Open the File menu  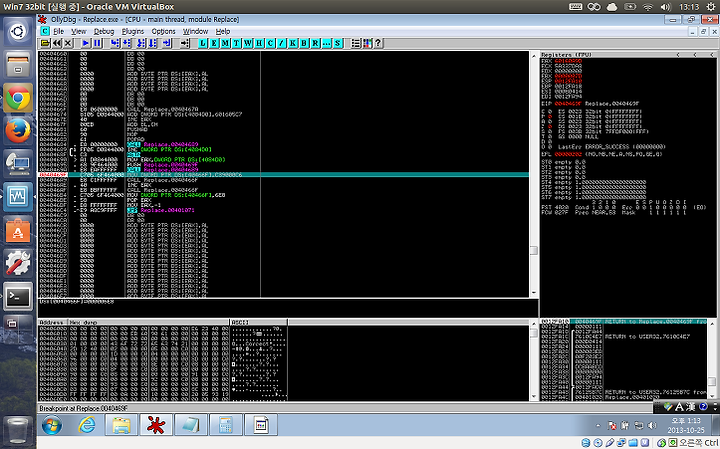58,31
